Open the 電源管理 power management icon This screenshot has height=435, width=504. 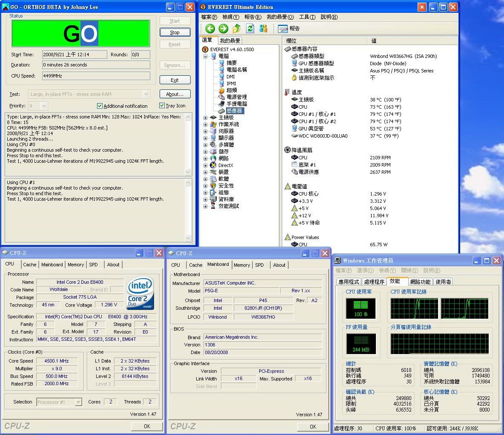221,97
